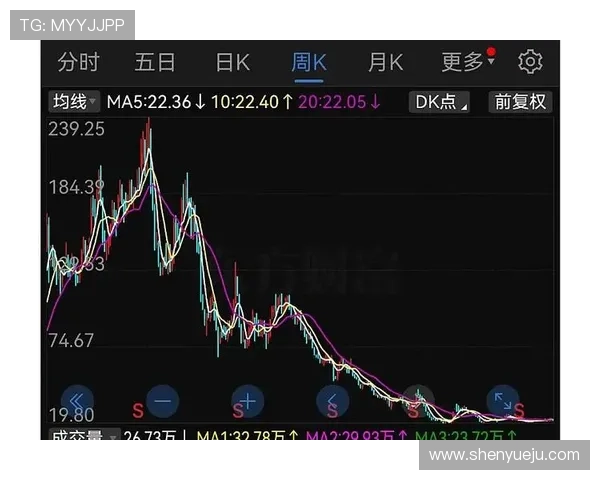
Task: Open the chart settings gear icon
Action: pyautogui.click(x=530, y=61)
